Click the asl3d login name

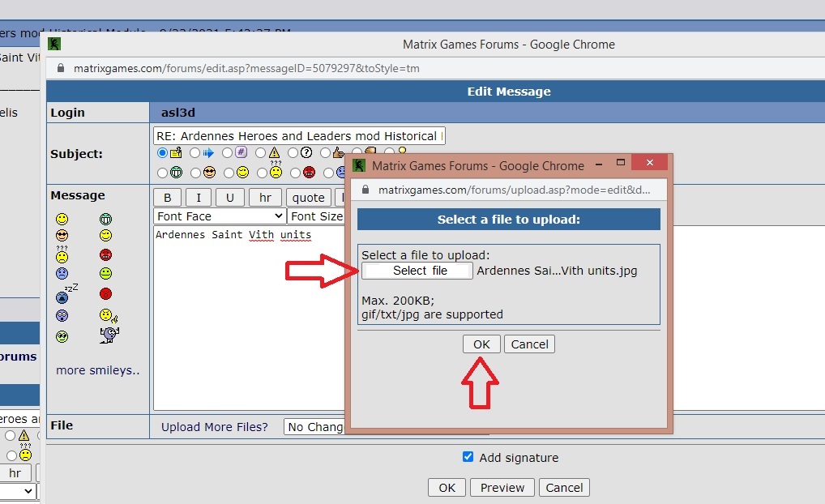[x=177, y=113]
